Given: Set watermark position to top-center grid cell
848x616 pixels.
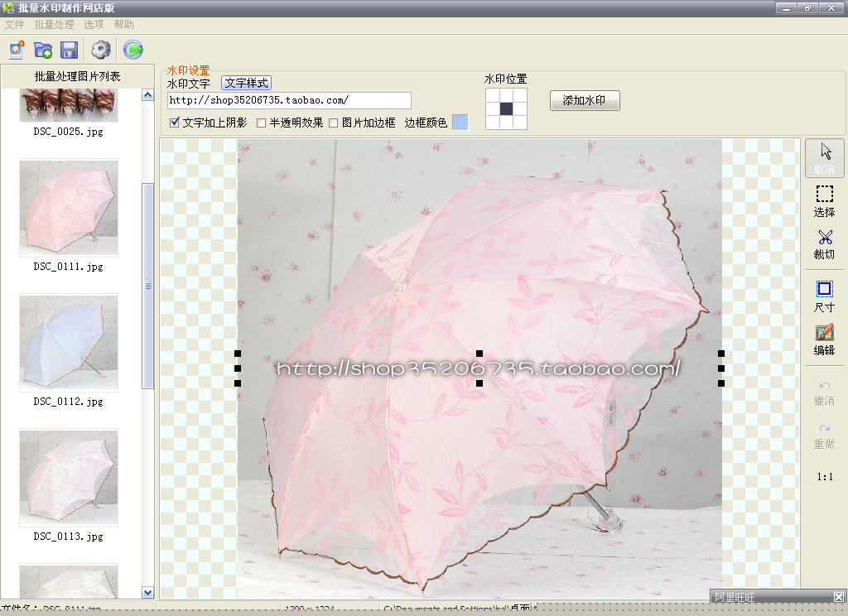Looking at the screenshot, I should coord(506,95).
